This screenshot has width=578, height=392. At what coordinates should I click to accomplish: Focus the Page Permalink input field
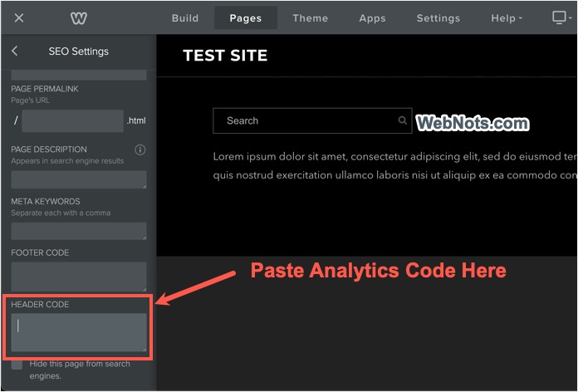pyautogui.click(x=72, y=120)
